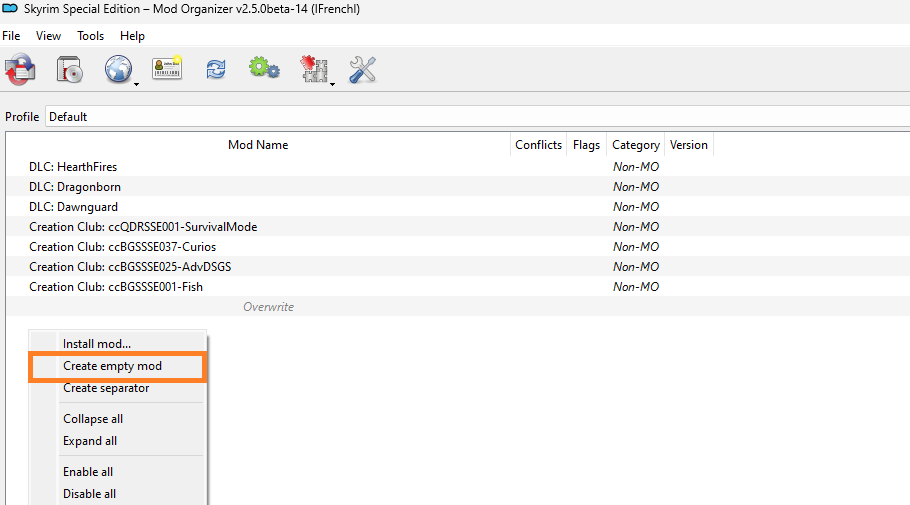
Task: Select the Overwrite row
Action: click(x=458, y=306)
